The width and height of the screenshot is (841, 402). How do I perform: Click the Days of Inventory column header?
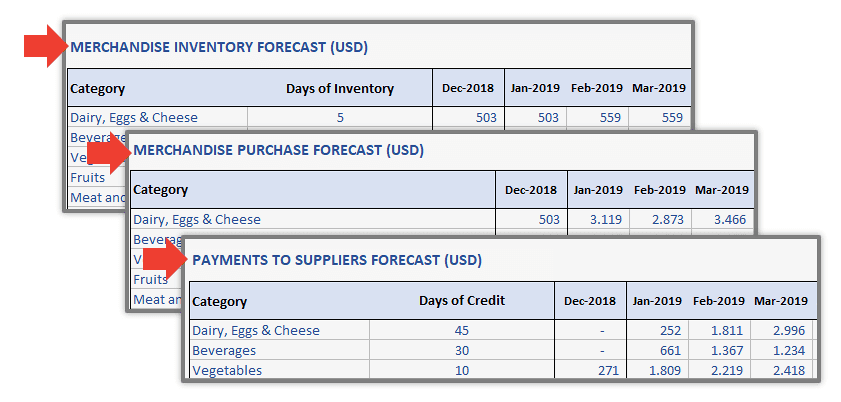tap(340, 88)
